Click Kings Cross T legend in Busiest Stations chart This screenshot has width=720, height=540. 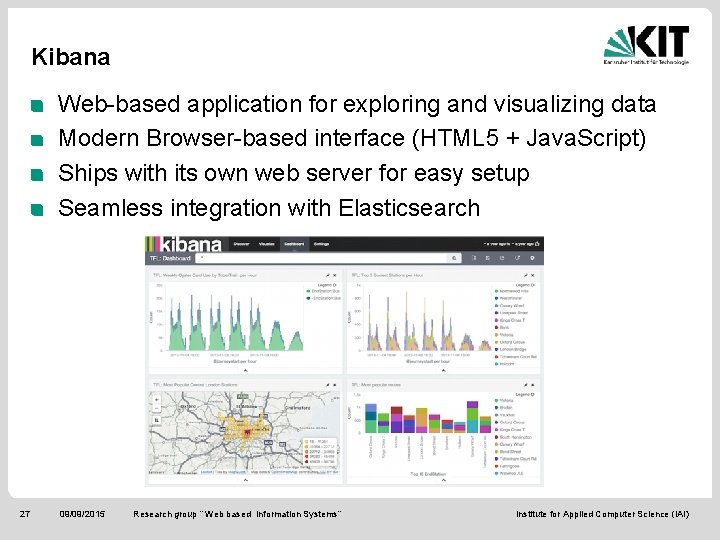pyautogui.click(x=510, y=320)
